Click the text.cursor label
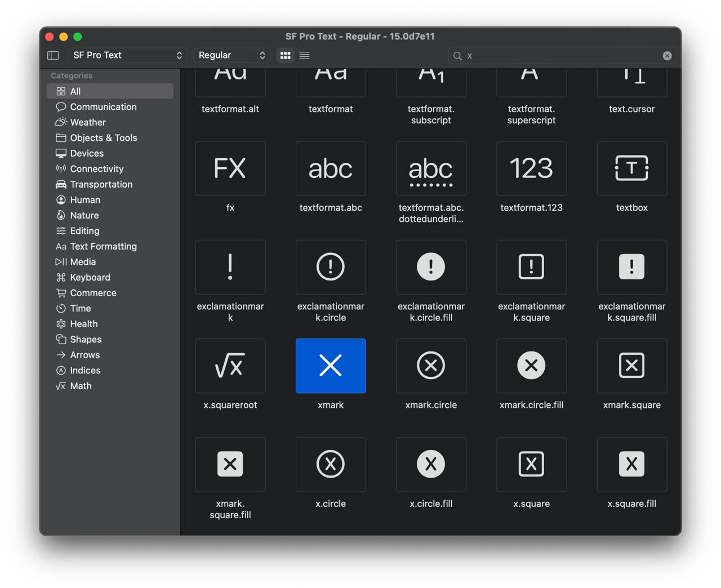 632,109
